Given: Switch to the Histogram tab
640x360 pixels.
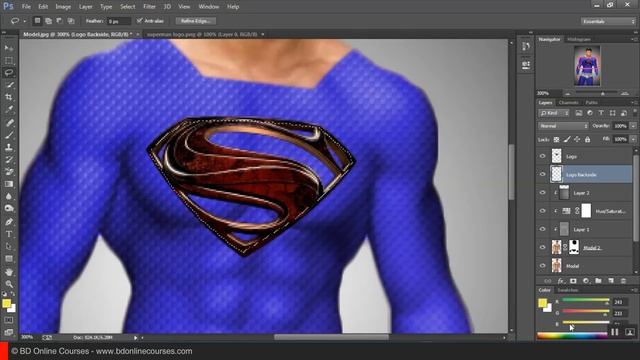Looking at the screenshot, I should pyautogui.click(x=579, y=40).
